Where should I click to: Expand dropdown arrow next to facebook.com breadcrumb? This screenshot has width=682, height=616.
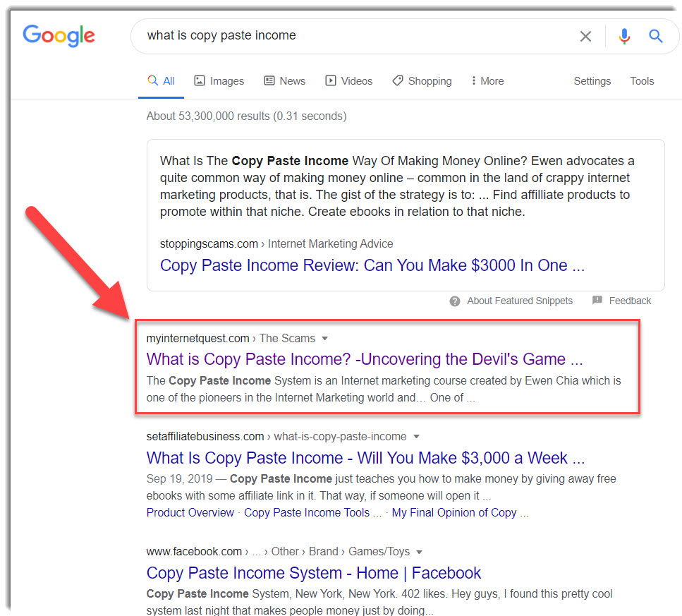420,552
